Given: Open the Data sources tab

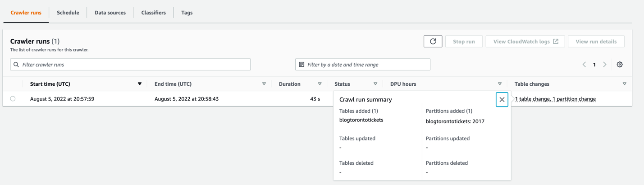Looking at the screenshot, I should pos(110,13).
